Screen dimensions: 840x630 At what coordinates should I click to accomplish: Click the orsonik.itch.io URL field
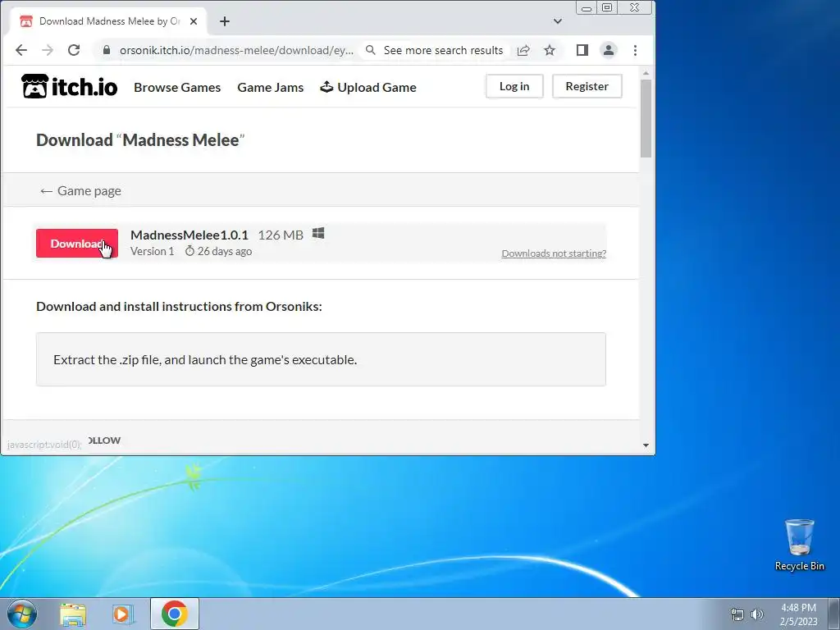[x=236, y=50]
